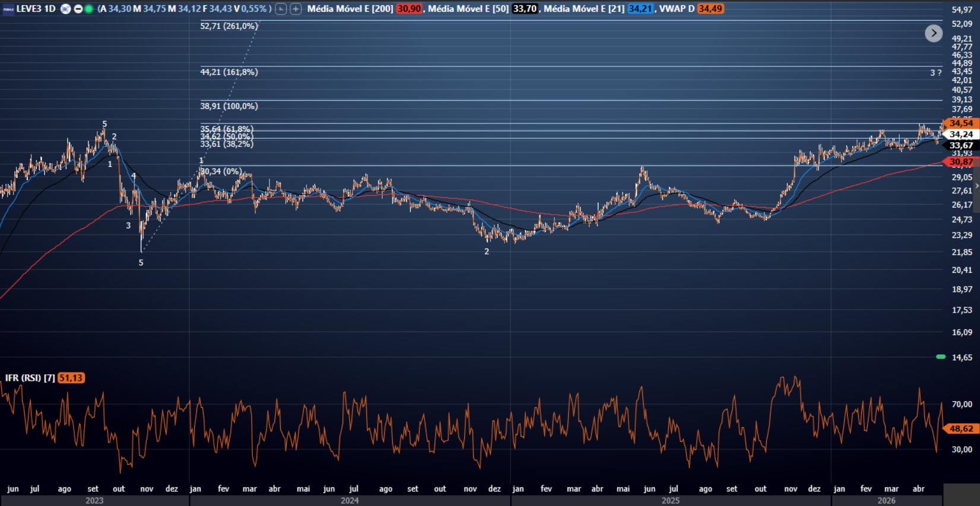Toggle the green status circle indicator
The height and width of the screenshot is (506, 980).
tap(89, 9)
